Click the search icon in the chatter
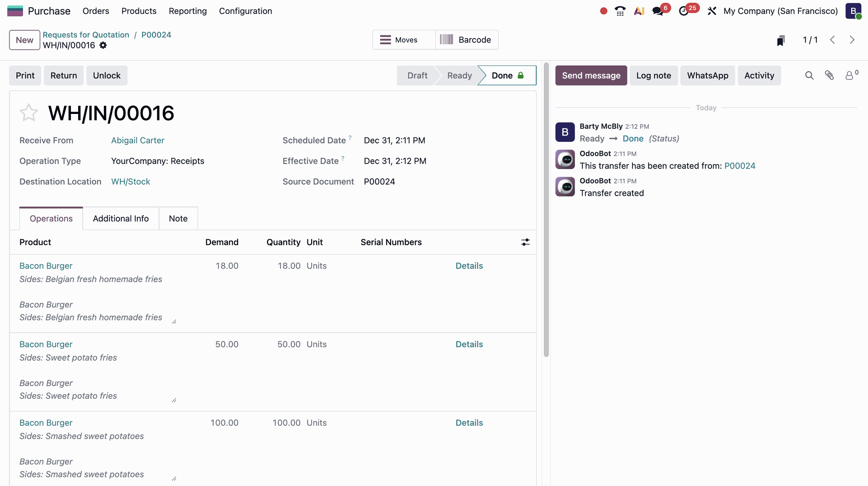Image resolution: width=868 pixels, height=486 pixels. point(809,75)
